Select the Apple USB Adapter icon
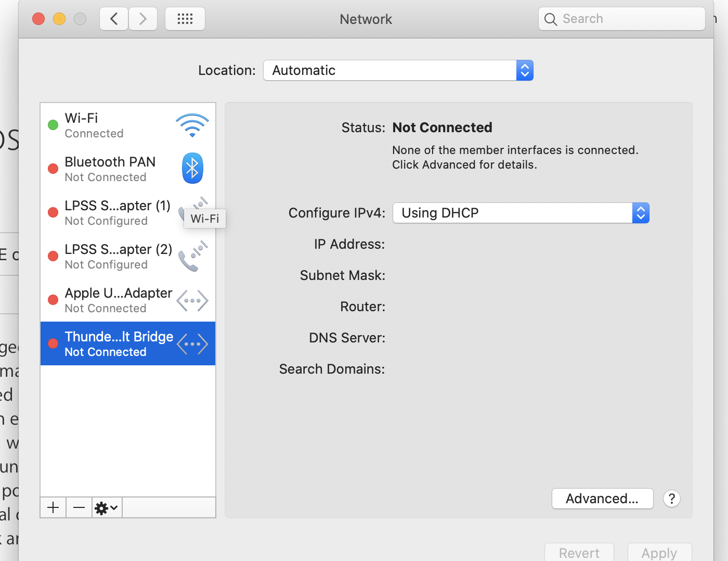This screenshot has width=728, height=561. tap(192, 300)
